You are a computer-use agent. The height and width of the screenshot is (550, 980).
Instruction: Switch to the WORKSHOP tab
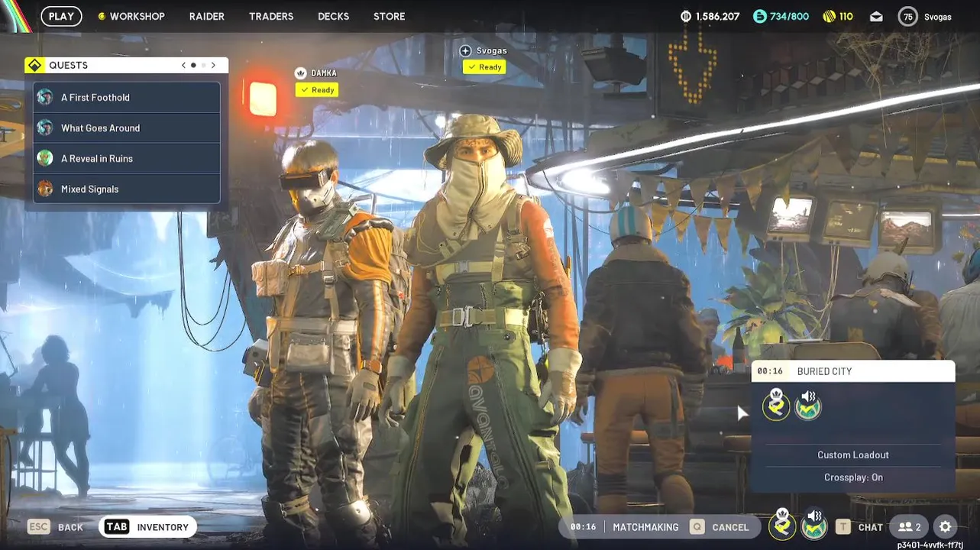(x=131, y=16)
